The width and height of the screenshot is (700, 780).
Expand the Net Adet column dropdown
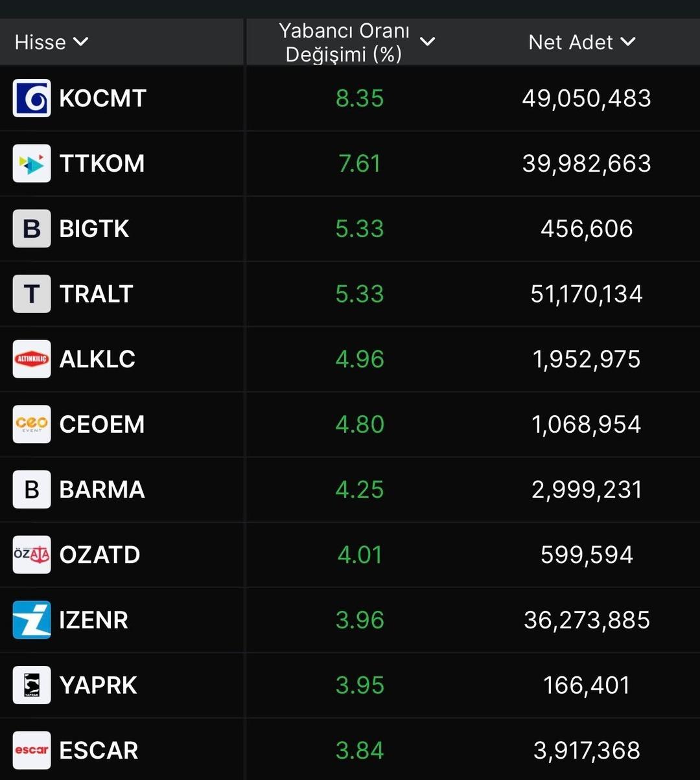click(x=627, y=42)
